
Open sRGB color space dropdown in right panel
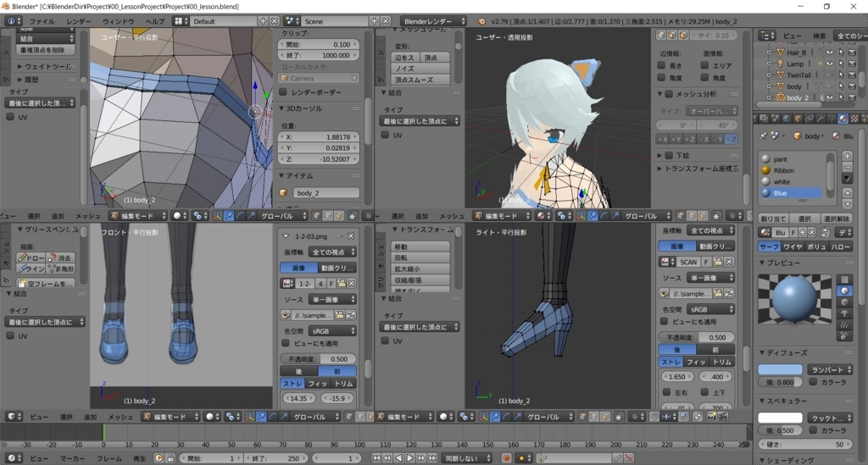(710, 309)
